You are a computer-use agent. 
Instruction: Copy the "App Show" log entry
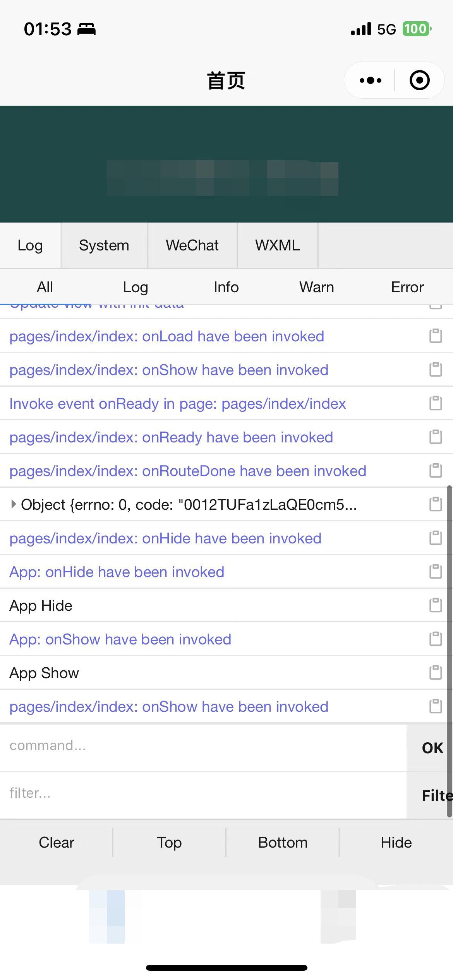pos(436,673)
